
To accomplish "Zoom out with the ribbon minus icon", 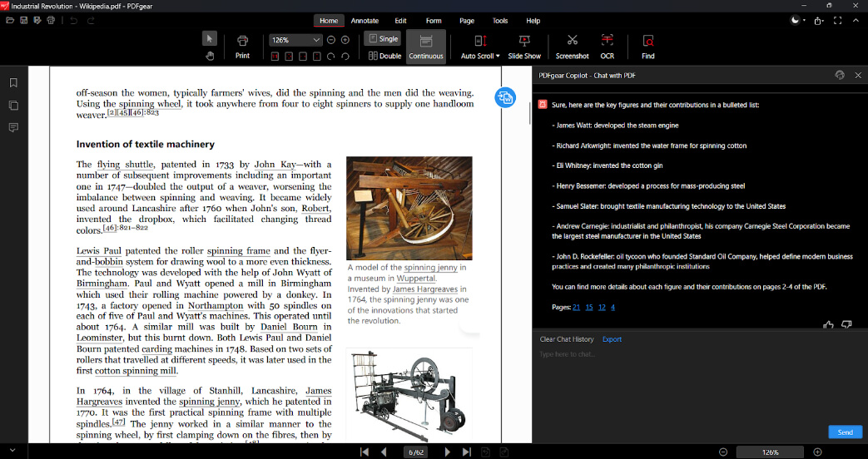I will tap(331, 40).
